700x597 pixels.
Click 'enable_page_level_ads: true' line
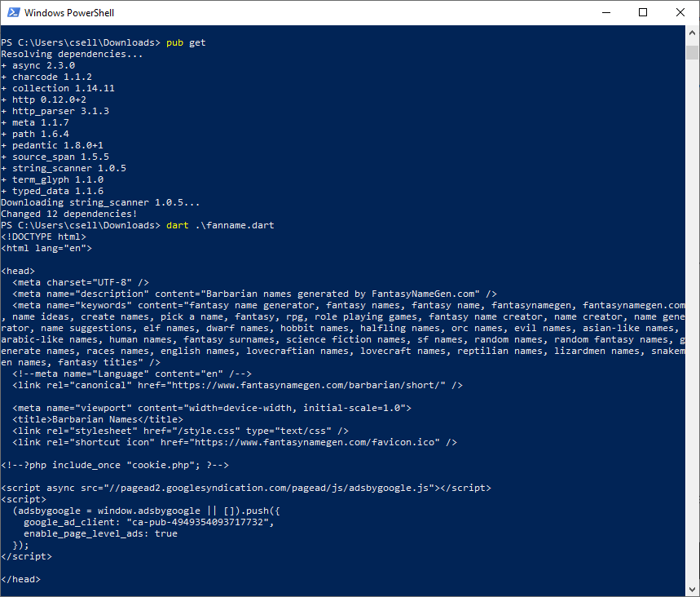click(100, 534)
